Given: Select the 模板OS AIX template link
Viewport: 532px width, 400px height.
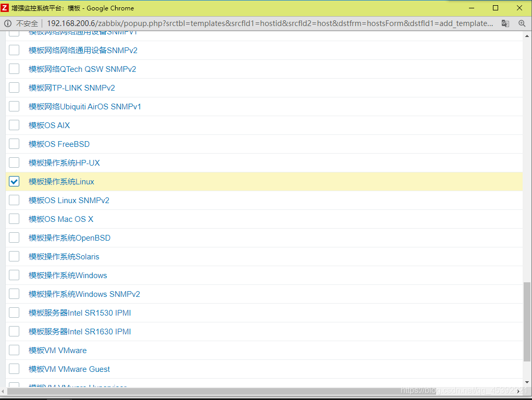Looking at the screenshot, I should (x=49, y=125).
